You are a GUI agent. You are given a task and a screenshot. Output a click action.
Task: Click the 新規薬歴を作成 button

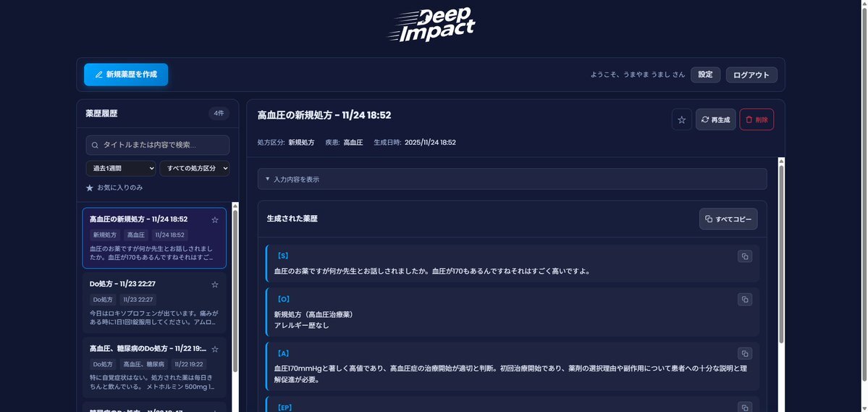[x=126, y=74]
